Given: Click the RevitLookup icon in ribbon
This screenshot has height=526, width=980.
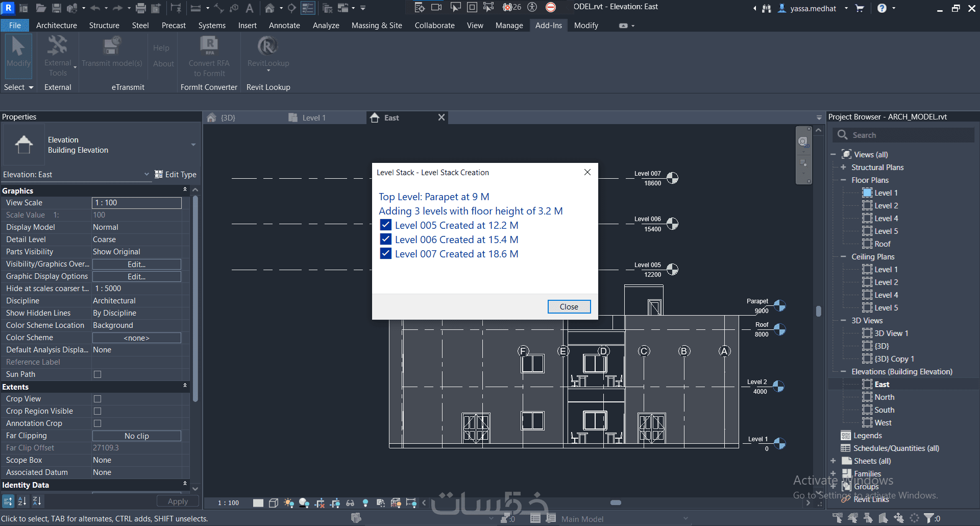Looking at the screenshot, I should (x=268, y=46).
